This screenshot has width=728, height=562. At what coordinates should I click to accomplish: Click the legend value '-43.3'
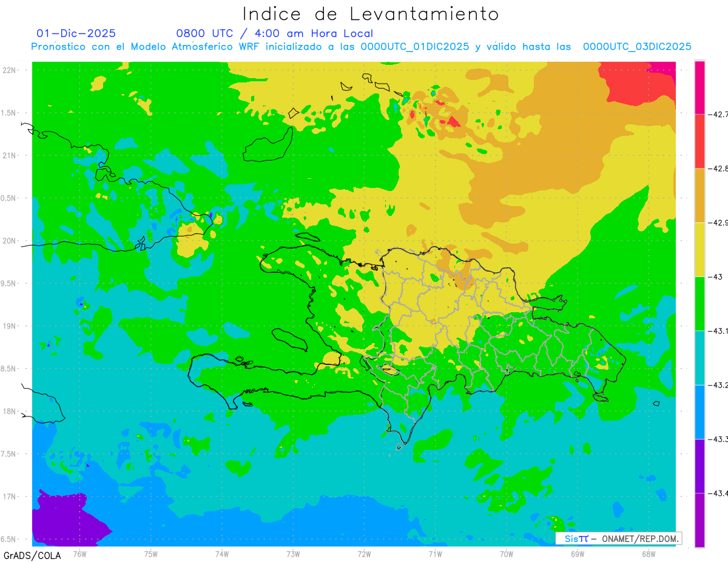click(x=718, y=439)
